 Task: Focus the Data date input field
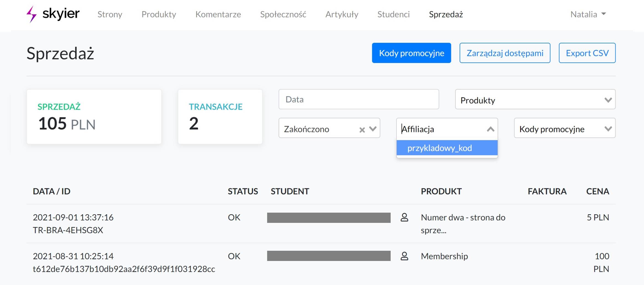tap(359, 99)
